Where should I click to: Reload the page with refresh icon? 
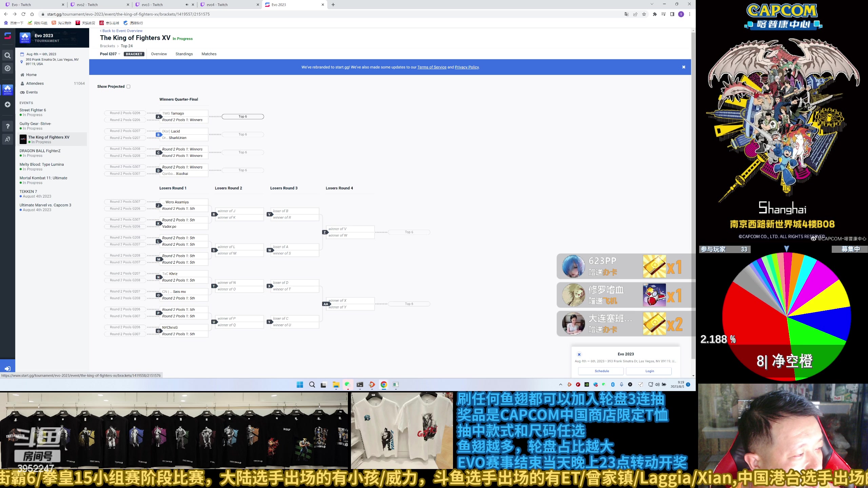pos(23,14)
